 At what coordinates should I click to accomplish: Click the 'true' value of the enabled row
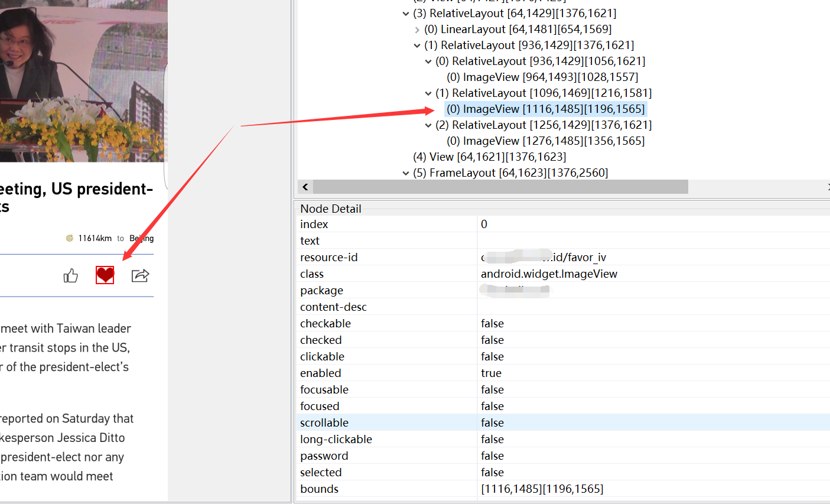(x=491, y=373)
